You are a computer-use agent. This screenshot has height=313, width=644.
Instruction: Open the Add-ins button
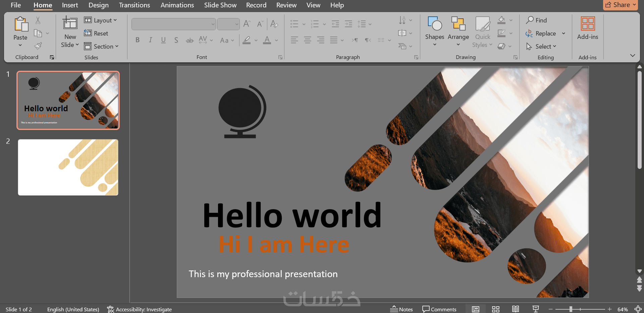(588, 28)
